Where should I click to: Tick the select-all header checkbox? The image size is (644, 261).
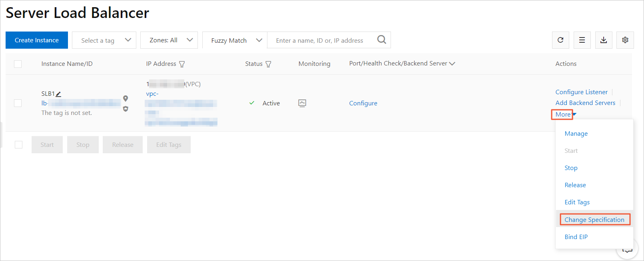click(18, 64)
